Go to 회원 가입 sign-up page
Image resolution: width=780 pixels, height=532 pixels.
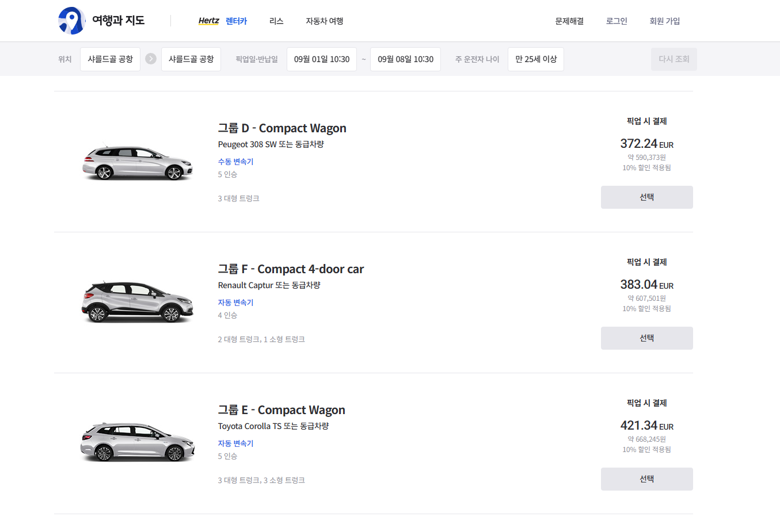tap(664, 21)
